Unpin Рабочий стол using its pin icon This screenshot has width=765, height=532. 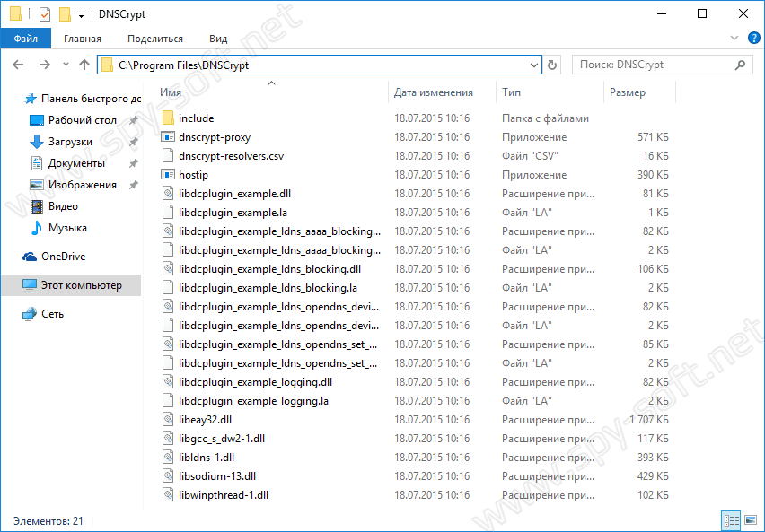coord(133,120)
